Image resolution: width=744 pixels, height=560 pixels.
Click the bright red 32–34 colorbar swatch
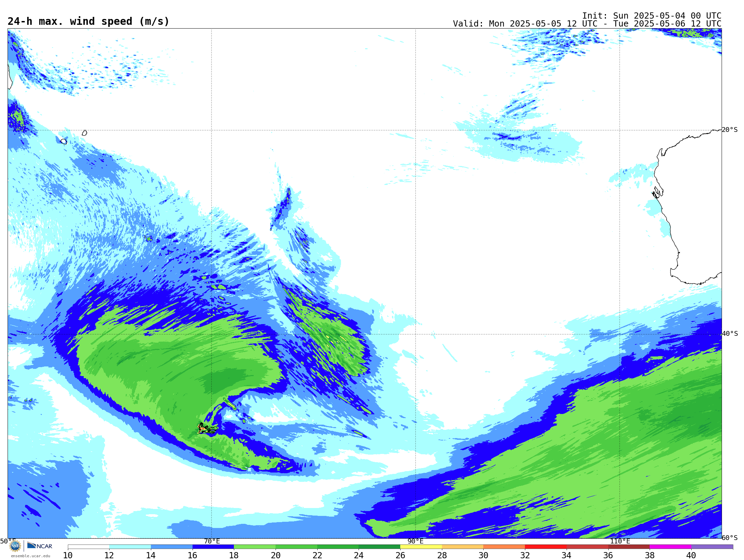[x=546, y=547]
